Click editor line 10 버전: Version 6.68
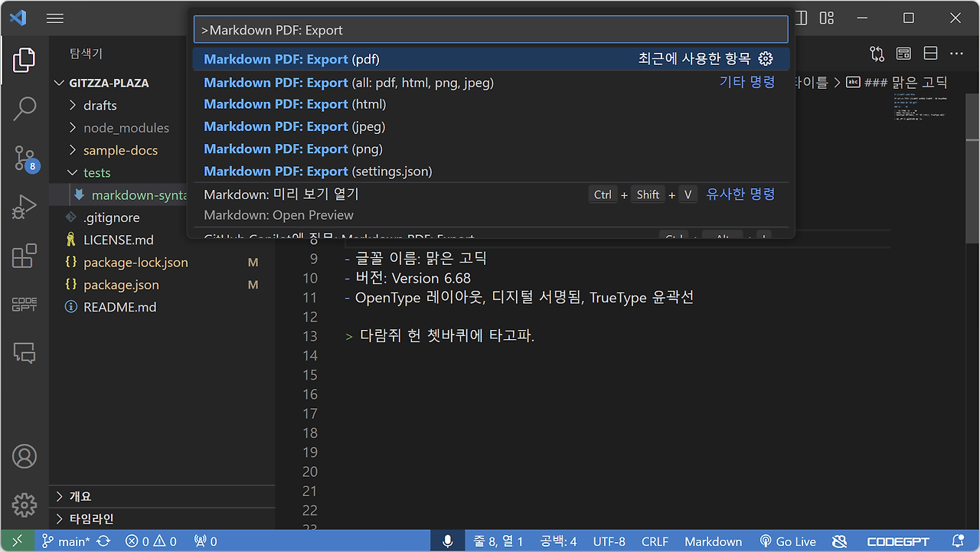This screenshot has height=552, width=980. coord(413,278)
